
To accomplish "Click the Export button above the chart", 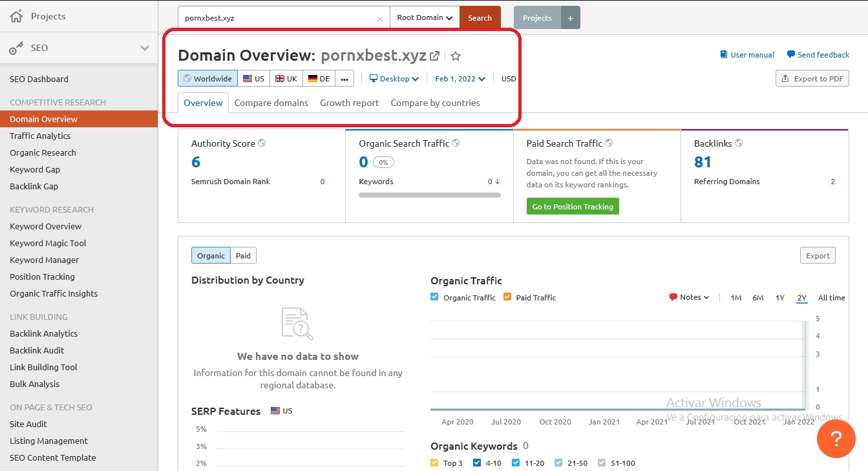I will pos(818,256).
